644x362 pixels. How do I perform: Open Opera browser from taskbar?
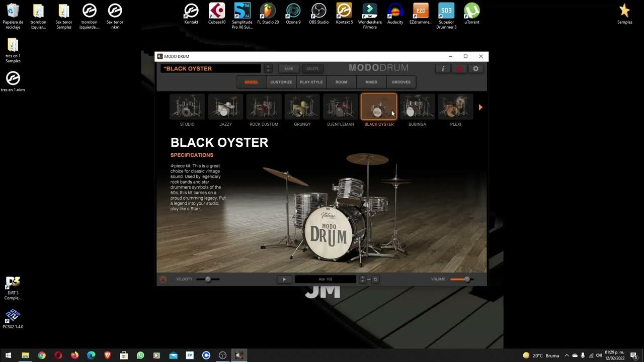(x=58, y=355)
